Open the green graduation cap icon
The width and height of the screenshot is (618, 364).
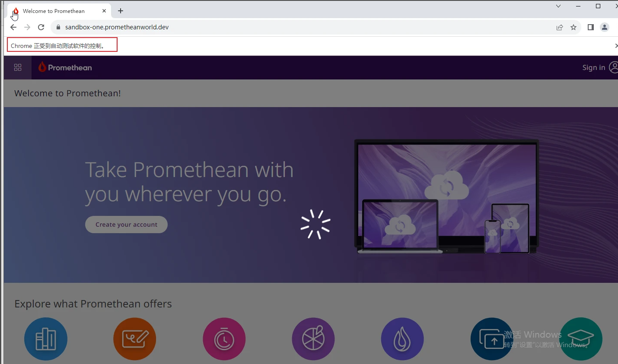pyautogui.click(x=581, y=339)
